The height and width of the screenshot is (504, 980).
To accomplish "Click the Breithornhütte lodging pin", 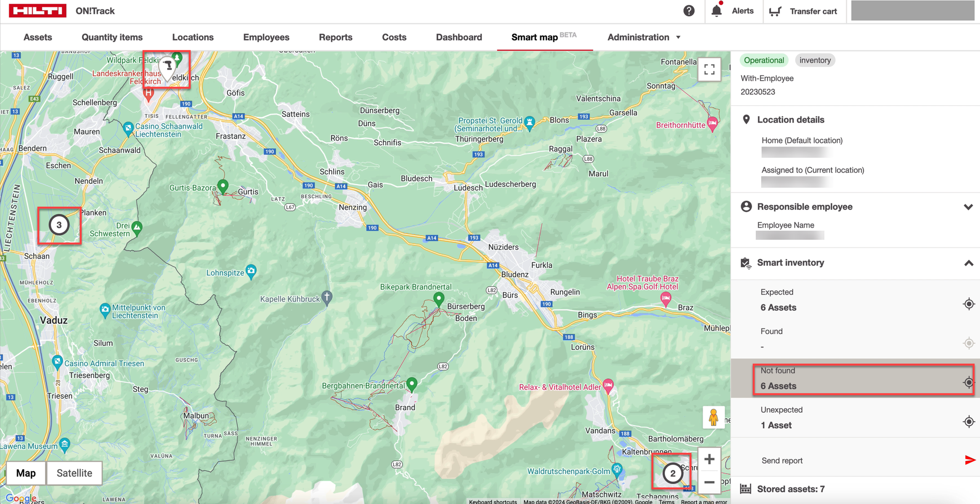I will [x=712, y=124].
